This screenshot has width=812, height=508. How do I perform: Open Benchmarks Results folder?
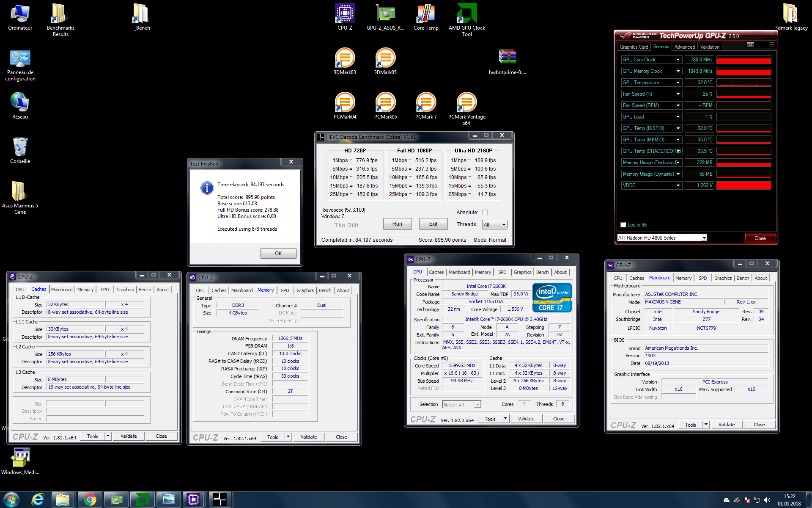tap(60, 20)
